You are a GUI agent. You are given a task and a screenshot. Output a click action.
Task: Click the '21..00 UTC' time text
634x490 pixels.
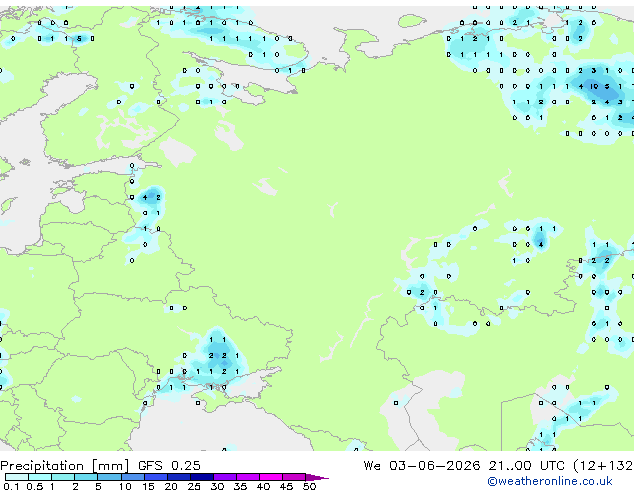pyautogui.click(x=526, y=466)
